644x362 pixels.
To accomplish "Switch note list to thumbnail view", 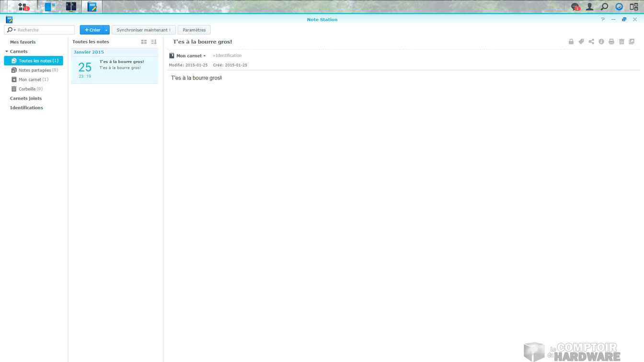I will [x=144, y=42].
